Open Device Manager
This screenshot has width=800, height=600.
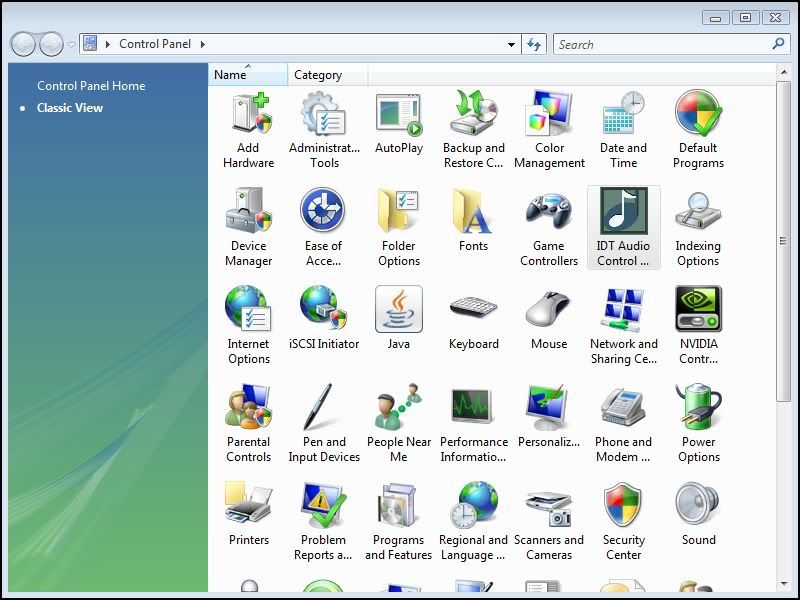(248, 228)
